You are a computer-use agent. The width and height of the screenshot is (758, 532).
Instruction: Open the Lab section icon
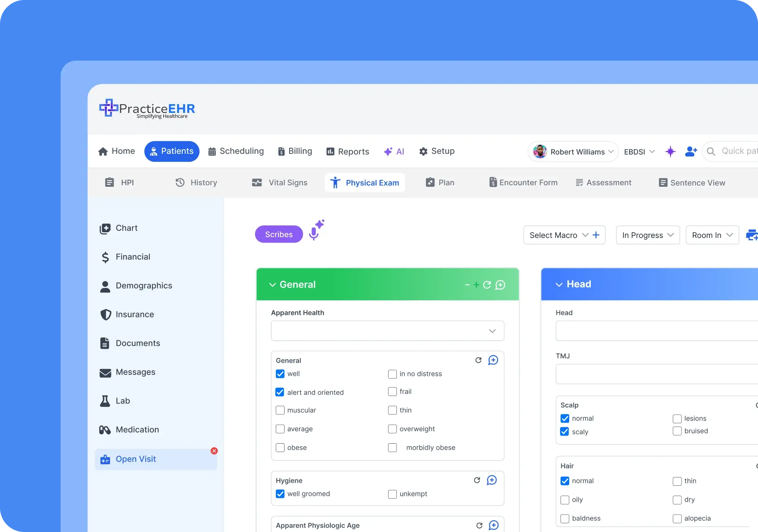105,401
